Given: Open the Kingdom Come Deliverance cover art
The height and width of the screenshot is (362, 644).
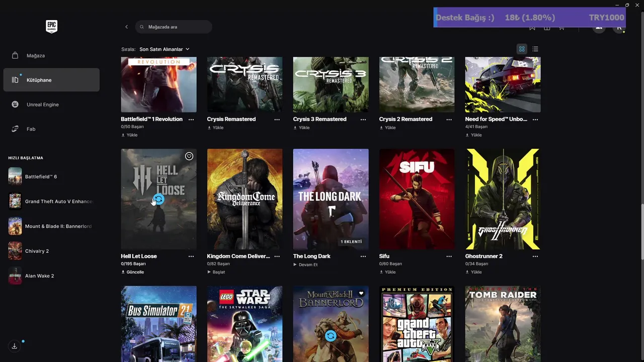Looking at the screenshot, I should coord(245,199).
